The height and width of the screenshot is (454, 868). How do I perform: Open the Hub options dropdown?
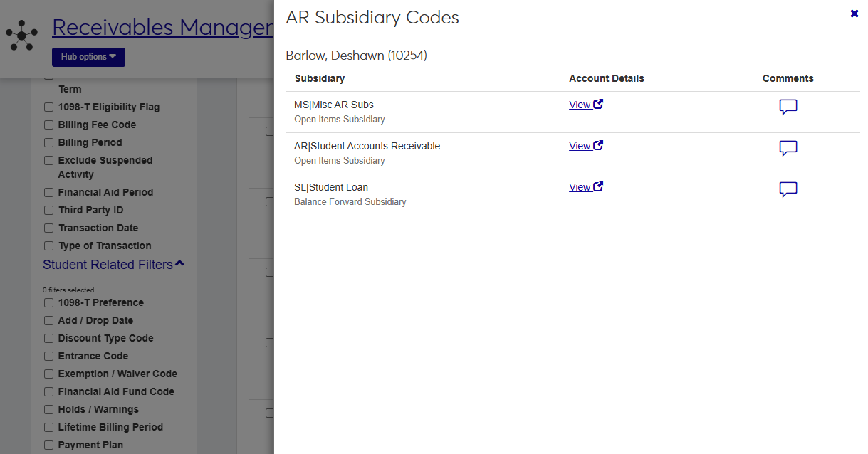tap(88, 57)
